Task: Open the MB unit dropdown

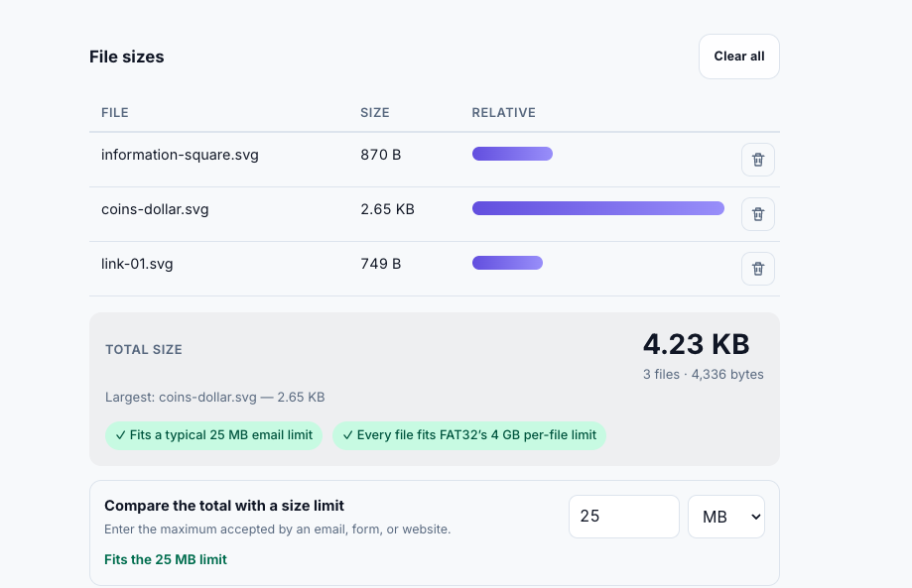Action: click(726, 517)
